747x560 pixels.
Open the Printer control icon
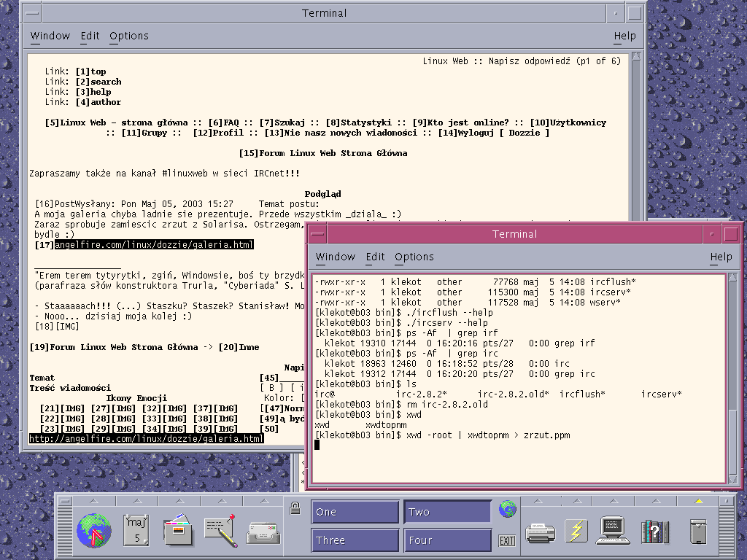pyautogui.click(x=540, y=531)
